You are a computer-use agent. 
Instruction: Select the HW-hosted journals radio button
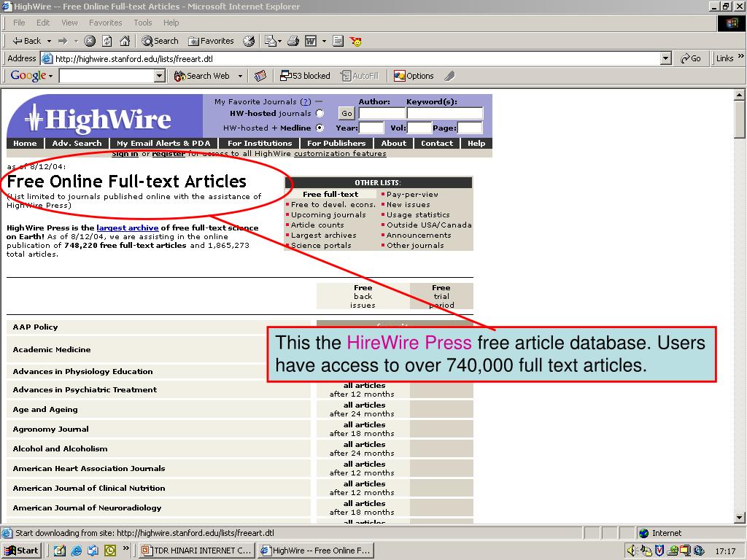click(320, 114)
